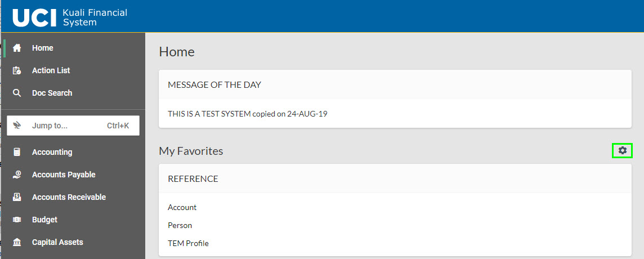Click the Doc Search magnifier icon
The width and height of the screenshot is (644, 259).
click(x=17, y=93)
